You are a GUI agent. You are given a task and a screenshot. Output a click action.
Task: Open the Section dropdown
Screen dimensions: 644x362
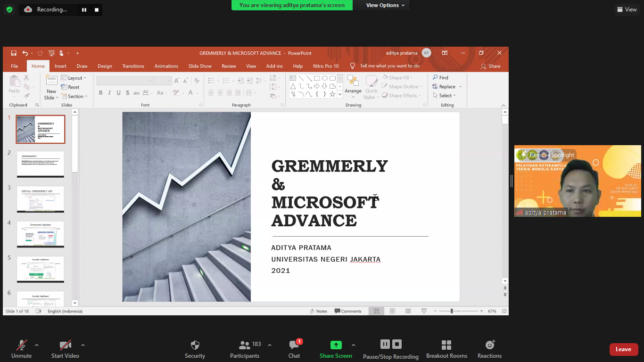click(75, 96)
